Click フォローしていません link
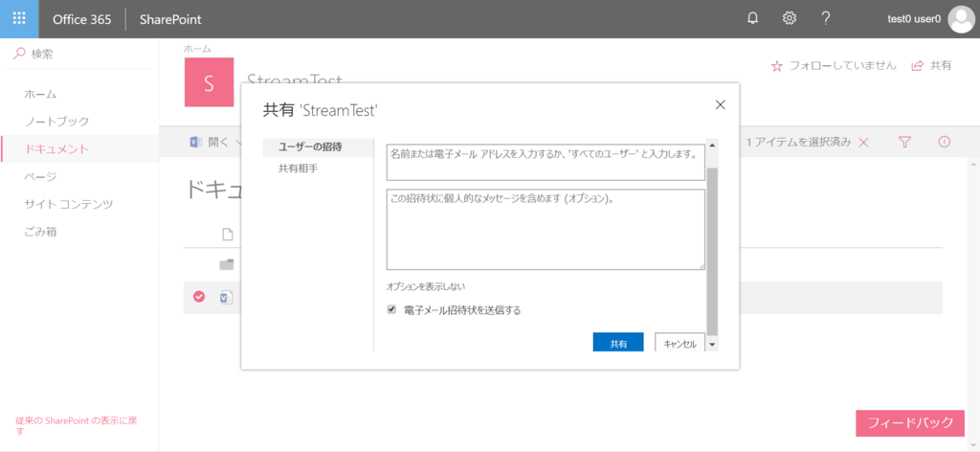This screenshot has height=452, width=980. click(842, 66)
